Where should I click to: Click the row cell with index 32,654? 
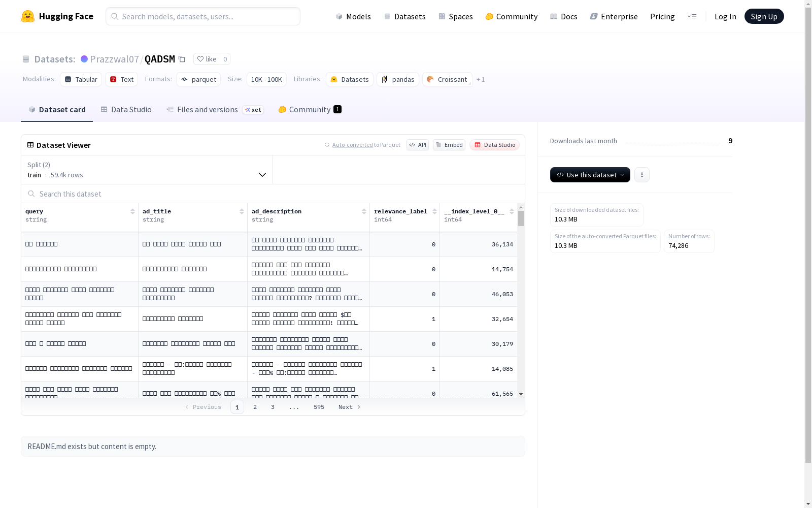tap(479, 319)
